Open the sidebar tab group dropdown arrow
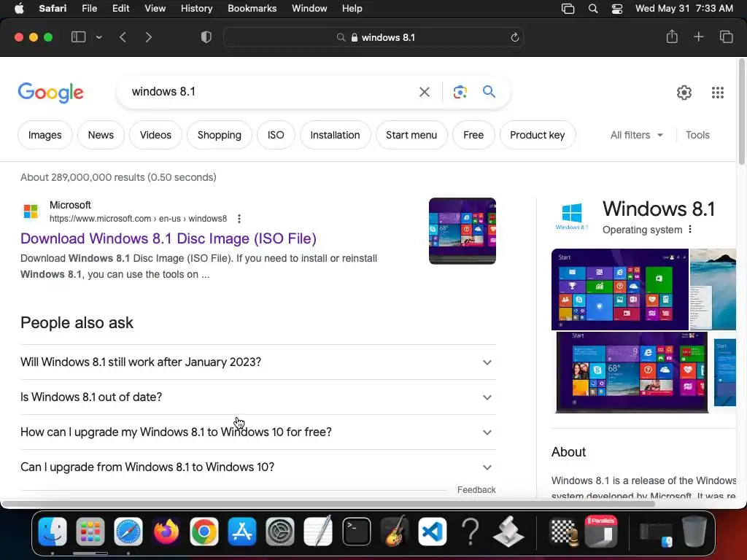747x560 pixels. (x=98, y=37)
